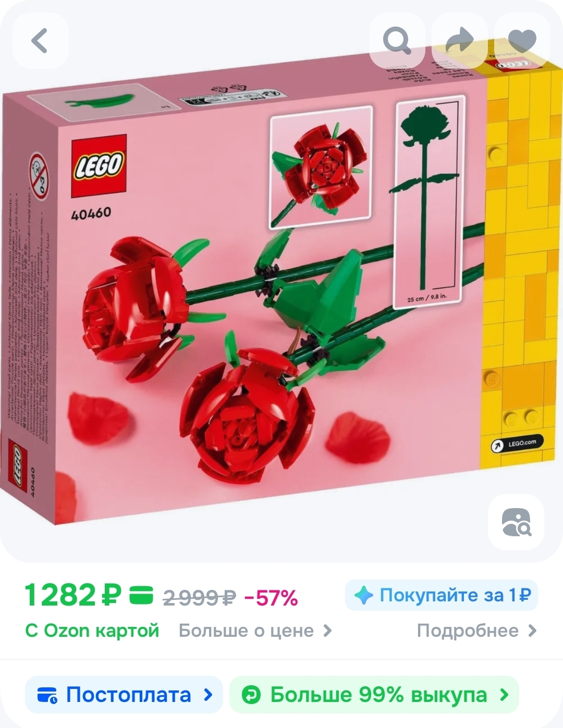The width and height of the screenshot is (563, 728).
Task: Tap the green Ozon card icon
Action: click(141, 595)
